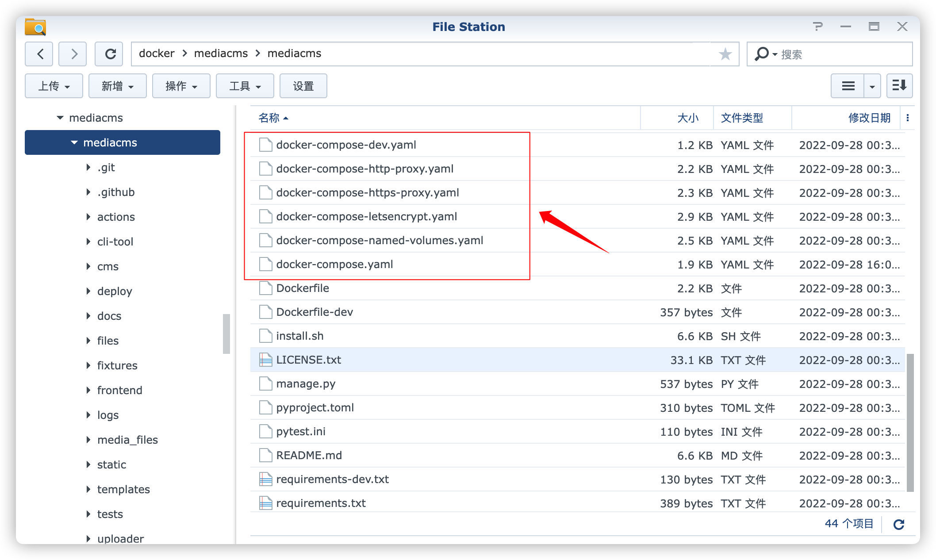The height and width of the screenshot is (560, 936).
Task: Open the 新增 create dropdown
Action: pos(118,86)
